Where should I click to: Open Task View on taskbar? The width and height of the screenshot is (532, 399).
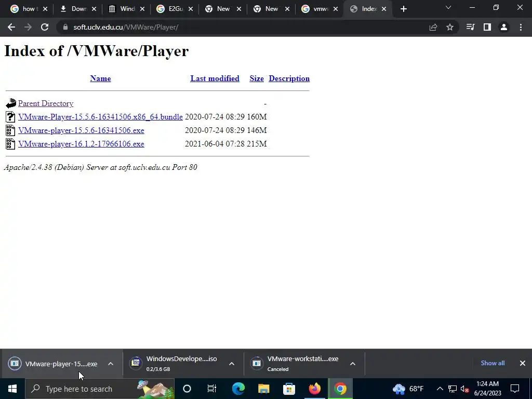(x=212, y=389)
